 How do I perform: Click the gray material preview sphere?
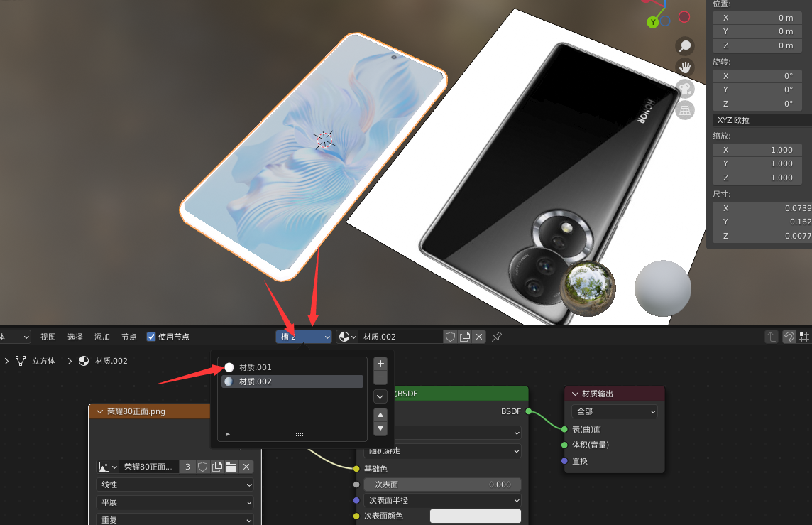(663, 288)
